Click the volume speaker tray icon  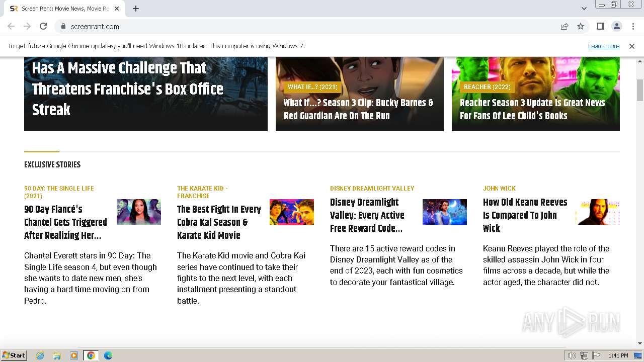pos(572,355)
